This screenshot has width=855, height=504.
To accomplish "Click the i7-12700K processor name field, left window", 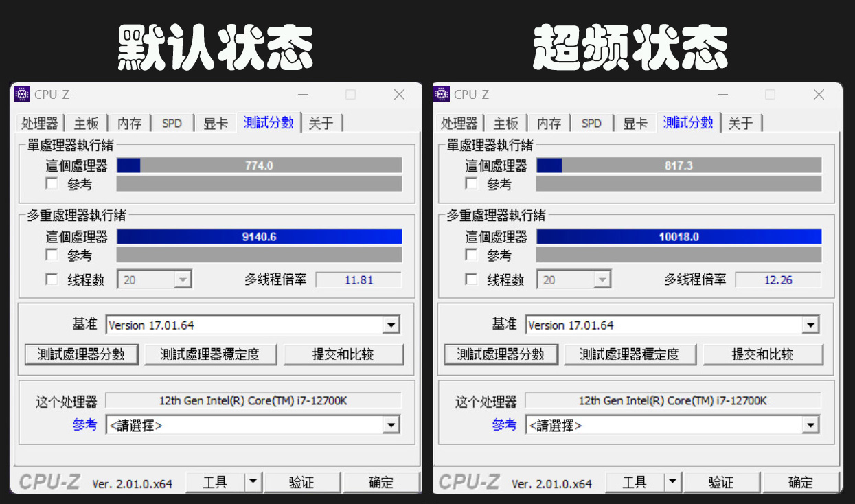I will (253, 400).
